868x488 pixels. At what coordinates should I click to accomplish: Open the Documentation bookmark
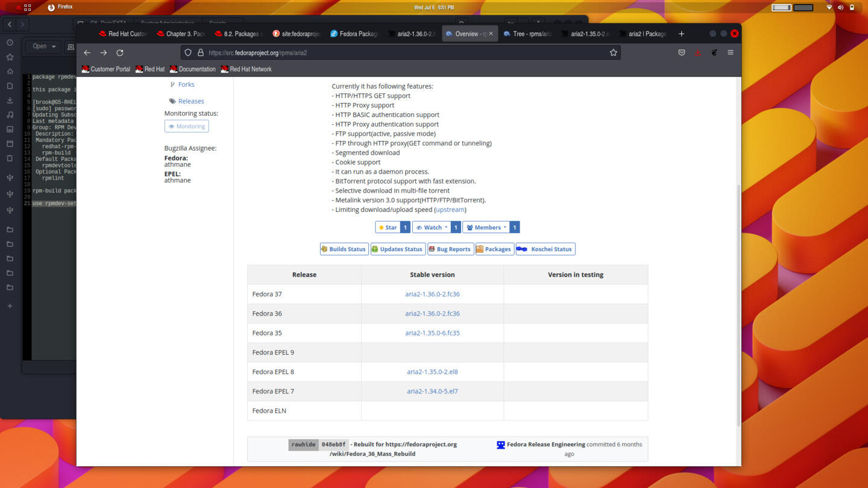(x=193, y=69)
